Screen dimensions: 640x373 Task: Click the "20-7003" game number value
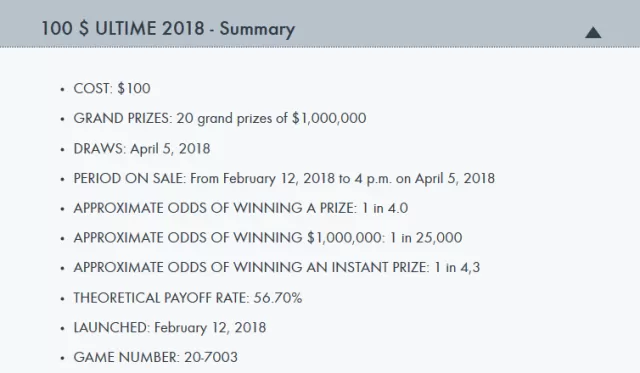(211, 357)
